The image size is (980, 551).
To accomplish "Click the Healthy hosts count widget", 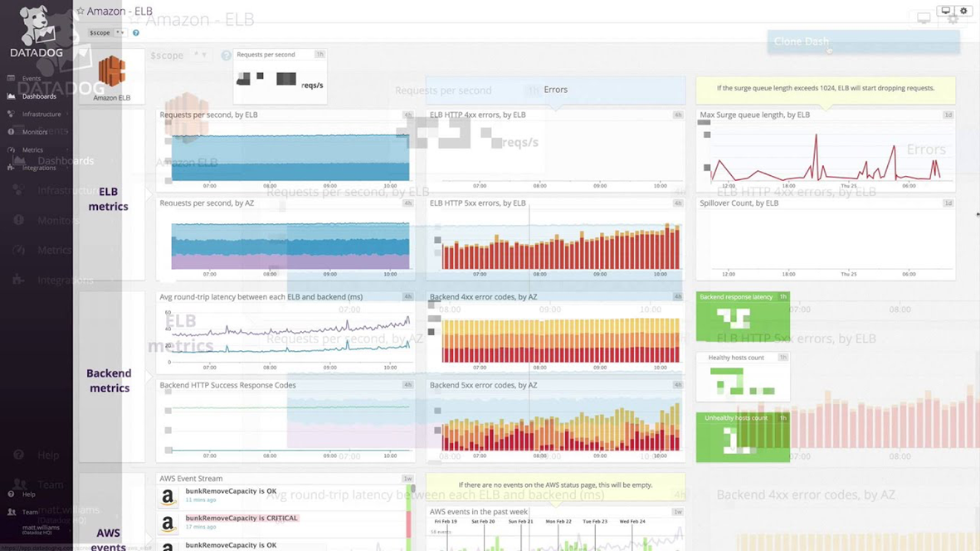I will pos(743,377).
